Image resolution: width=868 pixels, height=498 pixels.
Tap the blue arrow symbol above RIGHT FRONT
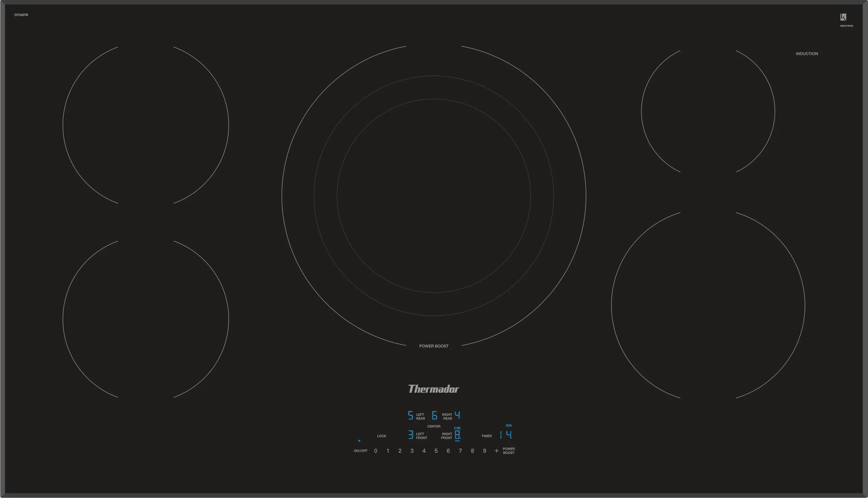point(457,428)
